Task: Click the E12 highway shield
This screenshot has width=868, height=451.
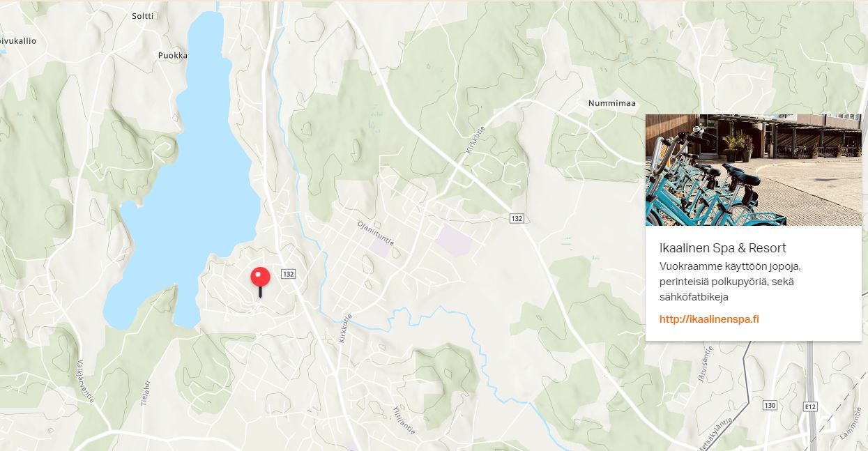Action: pyautogui.click(x=810, y=406)
